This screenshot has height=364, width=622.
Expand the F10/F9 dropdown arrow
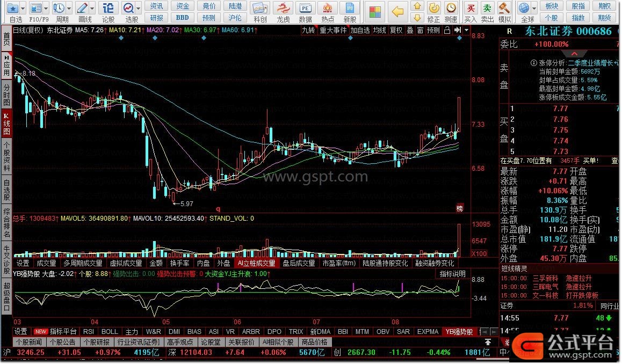(46, 8)
